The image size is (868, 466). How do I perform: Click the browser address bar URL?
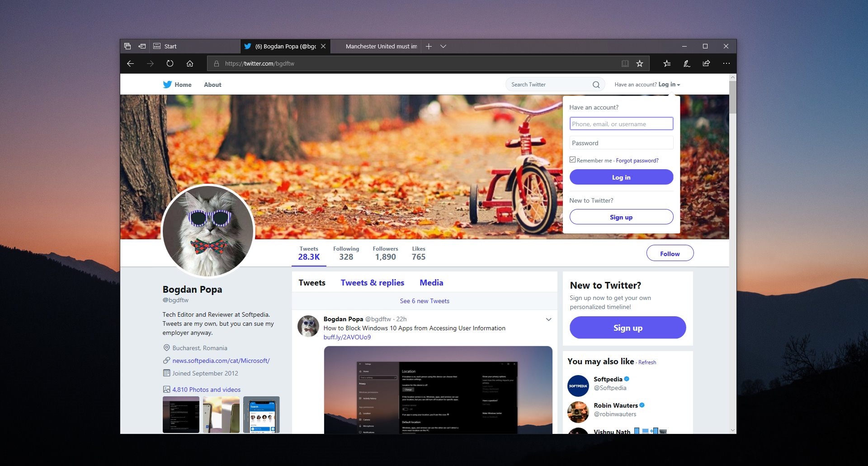[259, 64]
